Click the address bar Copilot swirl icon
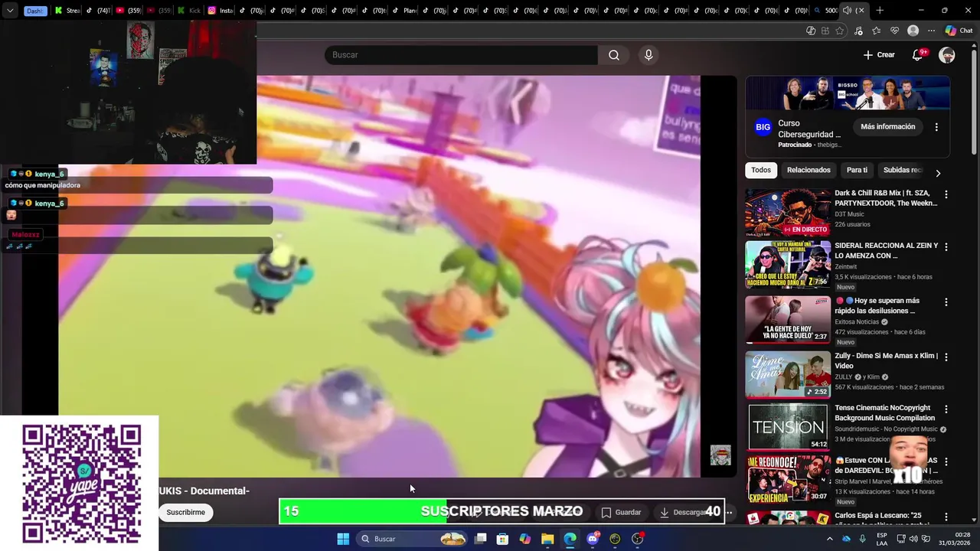The image size is (980, 551). pyautogui.click(x=811, y=31)
